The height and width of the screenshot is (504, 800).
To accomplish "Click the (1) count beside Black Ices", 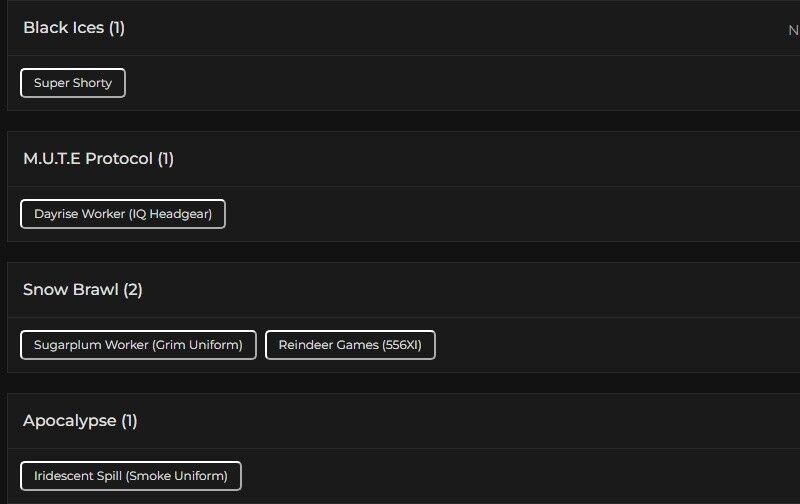I will [x=117, y=28].
